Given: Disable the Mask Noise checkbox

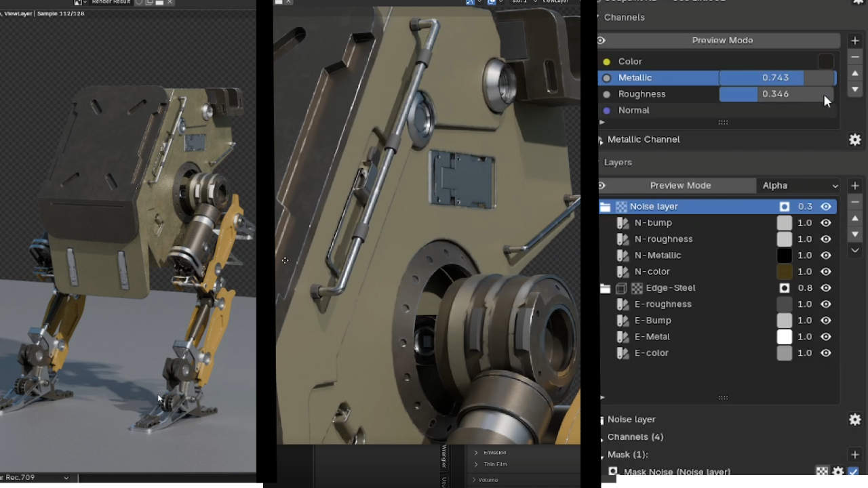Looking at the screenshot, I should pyautogui.click(x=853, y=472).
